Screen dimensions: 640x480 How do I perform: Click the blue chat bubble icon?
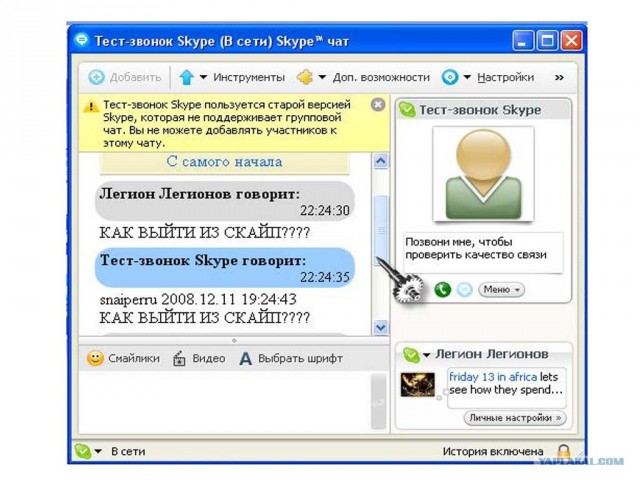pos(464,290)
